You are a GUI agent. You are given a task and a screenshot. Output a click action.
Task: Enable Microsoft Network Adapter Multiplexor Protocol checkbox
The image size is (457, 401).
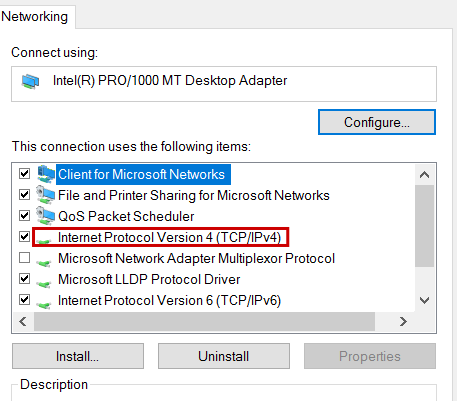24,258
